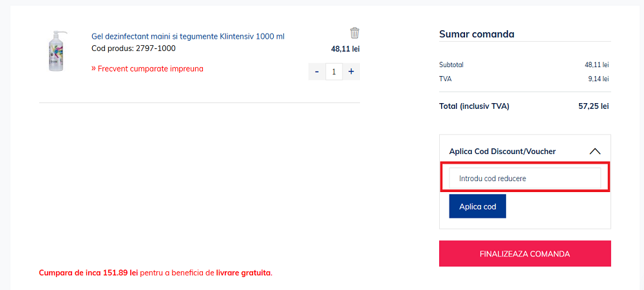Screen dimensions: 644x290
Task: Click the 48,11 lei product price
Action: coord(345,48)
